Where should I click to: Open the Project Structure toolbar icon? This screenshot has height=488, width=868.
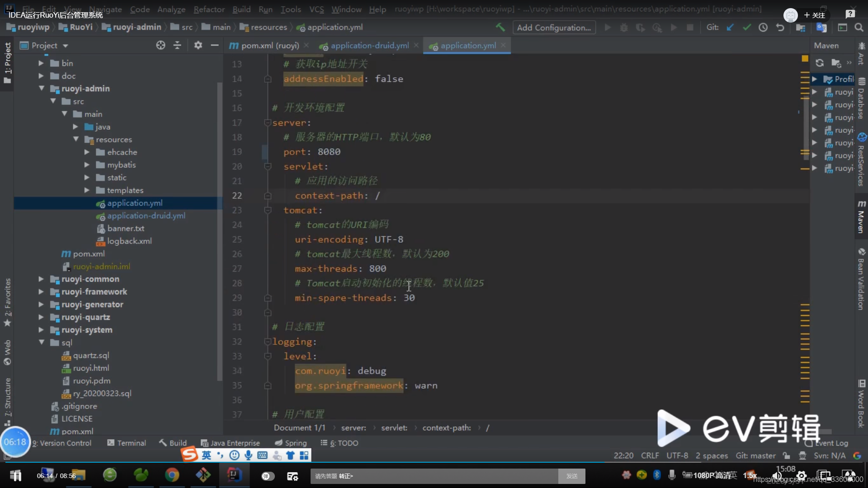[x=801, y=28]
